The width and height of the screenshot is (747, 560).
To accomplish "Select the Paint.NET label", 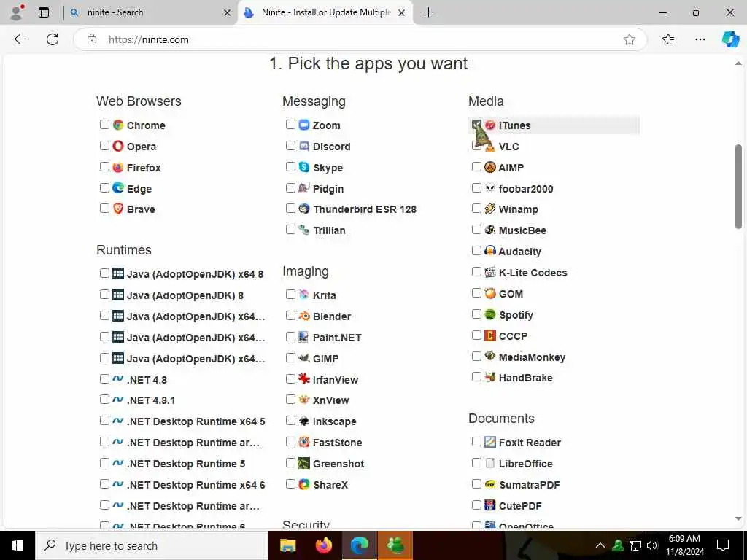I will click(x=337, y=338).
